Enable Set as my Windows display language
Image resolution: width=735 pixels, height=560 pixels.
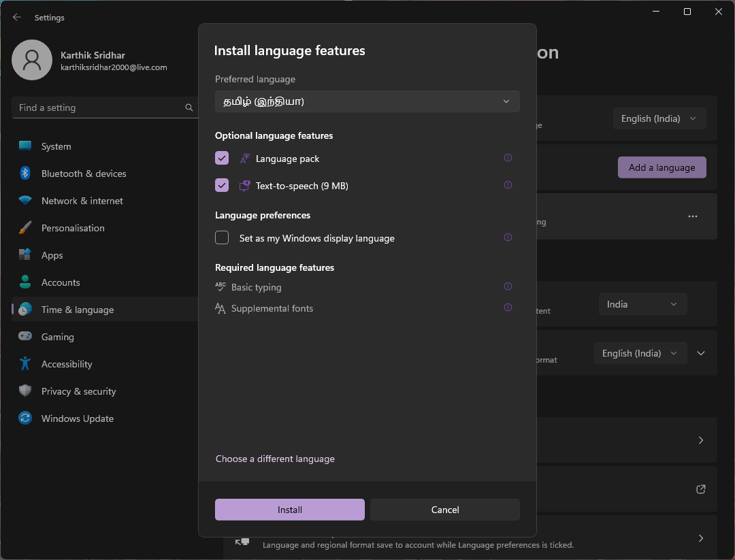(221, 238)
